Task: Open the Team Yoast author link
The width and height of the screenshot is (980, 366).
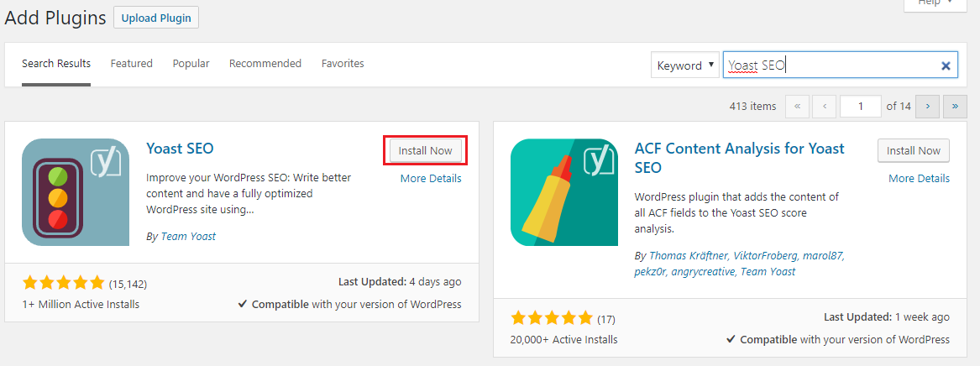Action: tap(188, 237)
